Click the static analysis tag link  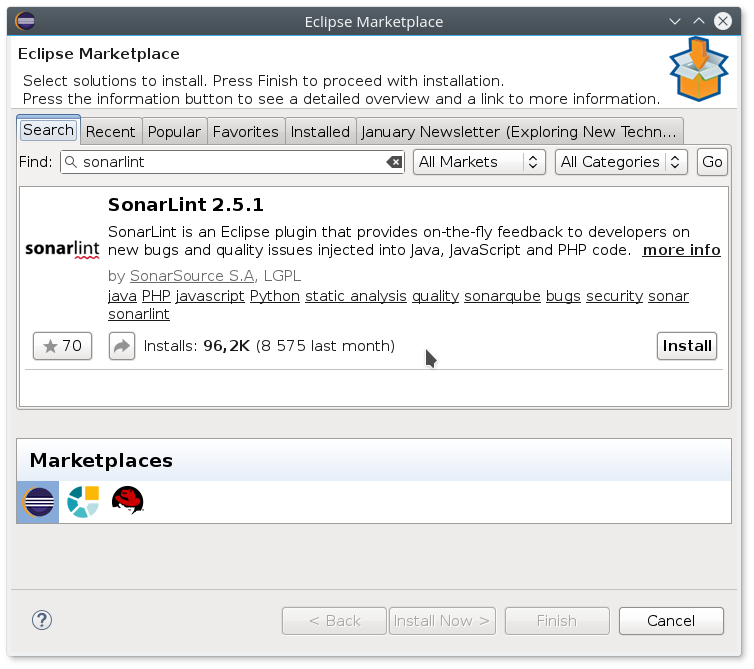(356, 296)
